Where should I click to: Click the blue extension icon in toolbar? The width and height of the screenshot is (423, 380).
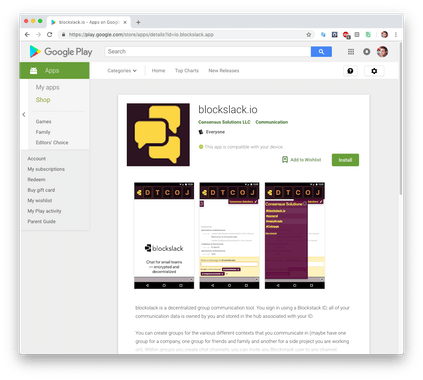coord(323,34)
